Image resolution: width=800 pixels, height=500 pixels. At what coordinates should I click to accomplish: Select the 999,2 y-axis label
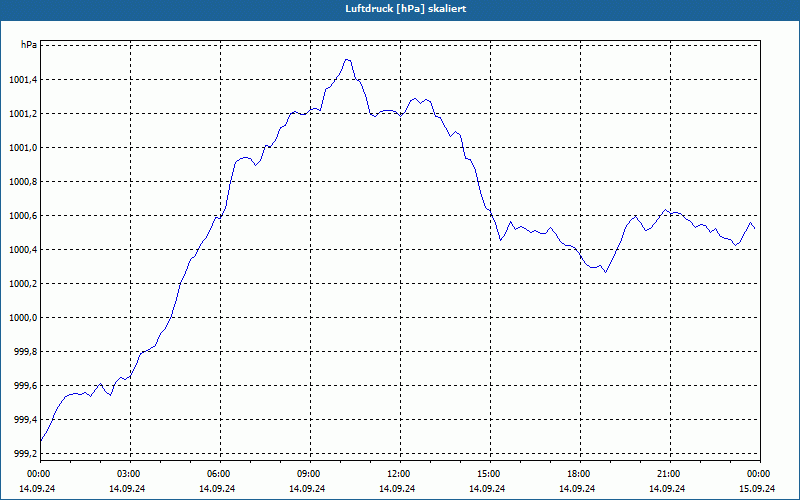(26, 454)
